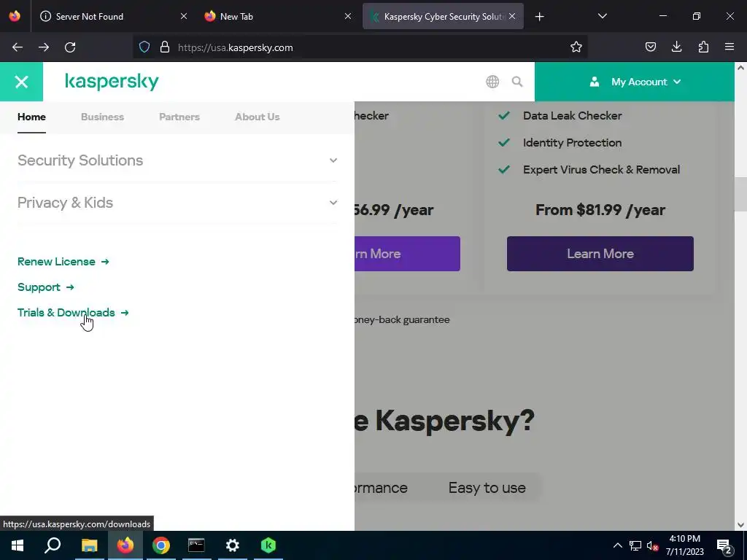Open the Save to Pocket icon
The height and width of the screenshot is (560, 747).
point(650,47)
